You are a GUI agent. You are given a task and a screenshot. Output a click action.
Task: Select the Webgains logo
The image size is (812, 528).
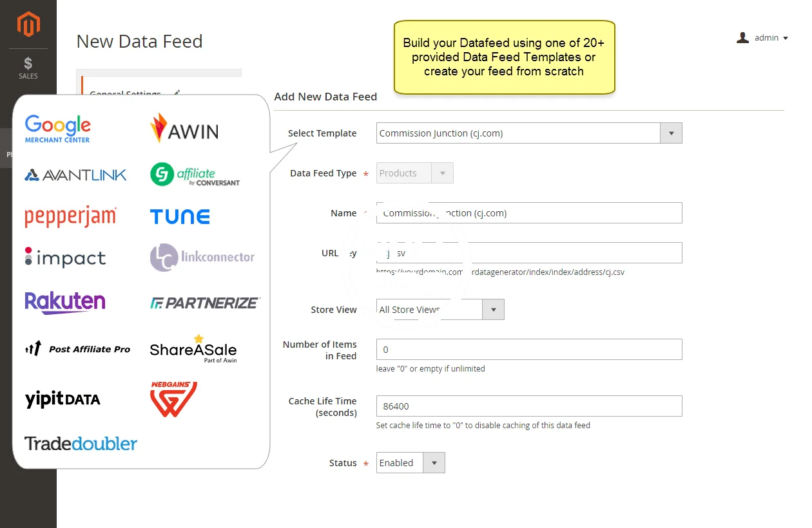click(x=173, y=399)
